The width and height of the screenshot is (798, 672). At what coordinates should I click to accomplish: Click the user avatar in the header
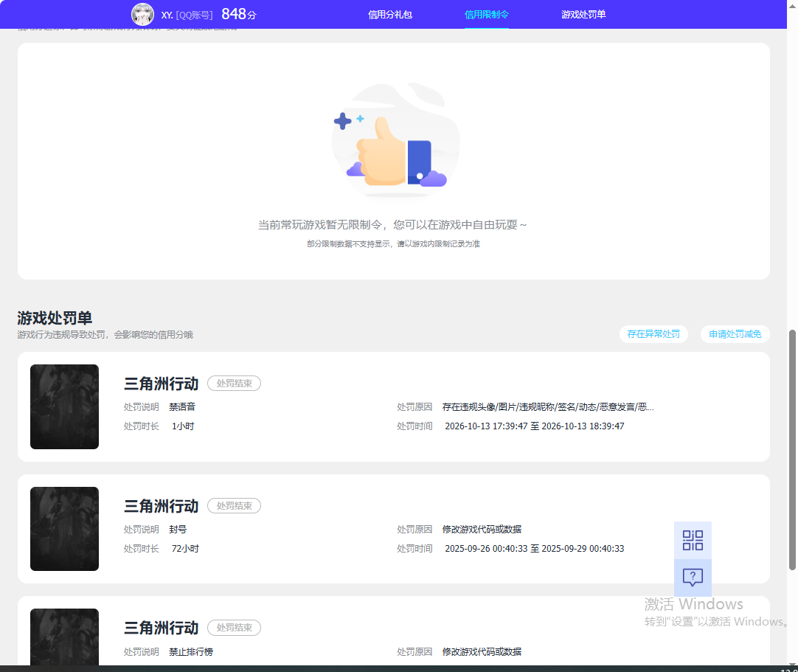pos(142,14)
